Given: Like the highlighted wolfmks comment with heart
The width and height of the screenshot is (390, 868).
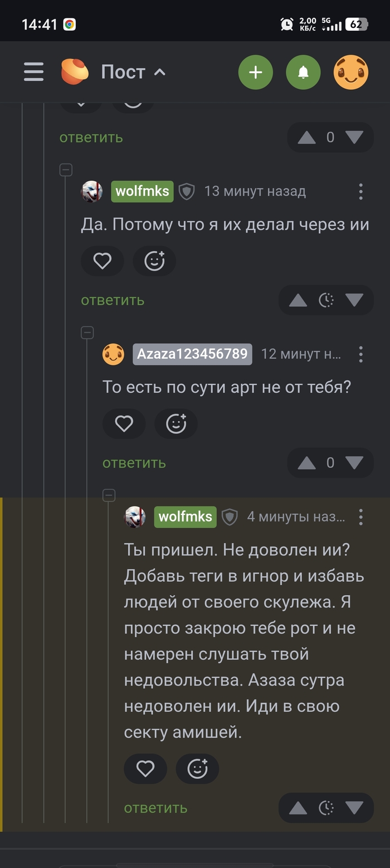Looking at the screenshot, I should coord(145,769).
